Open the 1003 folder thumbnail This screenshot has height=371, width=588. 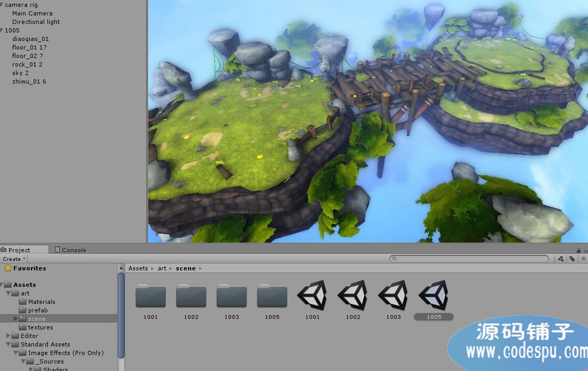pos(232,296)
